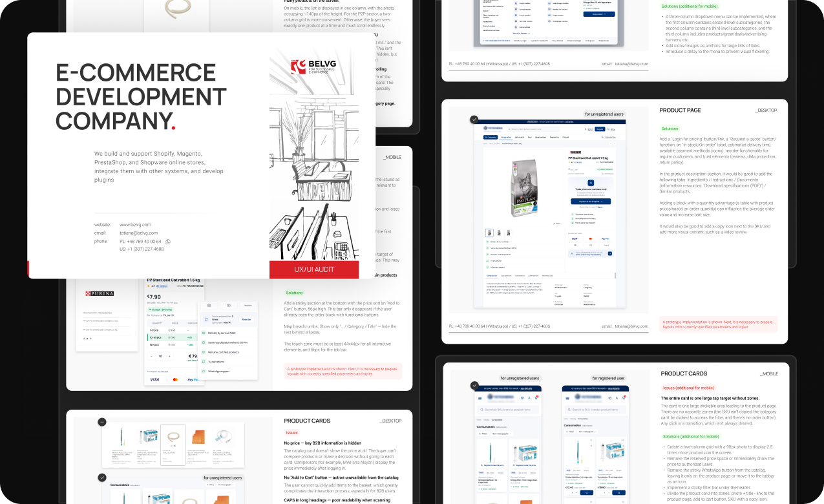Click the check circle icon on the Product Cards desktop slide
824x504 pixels.
tap(102, 478)
